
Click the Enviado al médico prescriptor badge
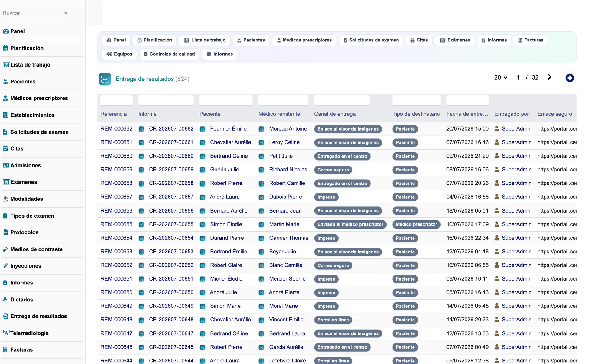point(350,224)
